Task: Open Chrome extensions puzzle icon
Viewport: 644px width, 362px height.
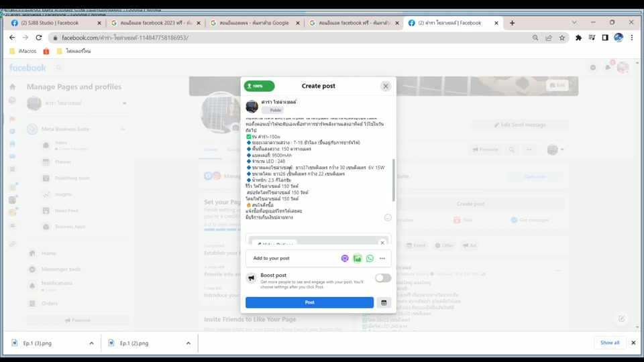Action: (x=578, y=38)
